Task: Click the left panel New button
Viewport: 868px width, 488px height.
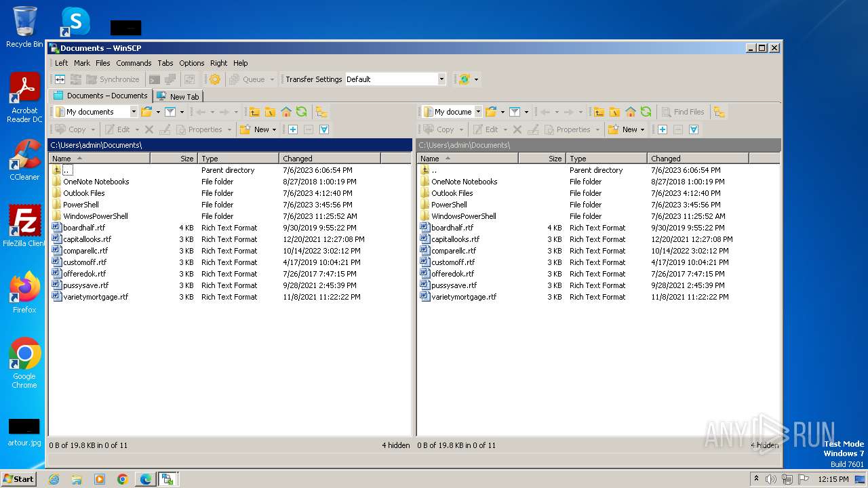Action: click(256, 129)
